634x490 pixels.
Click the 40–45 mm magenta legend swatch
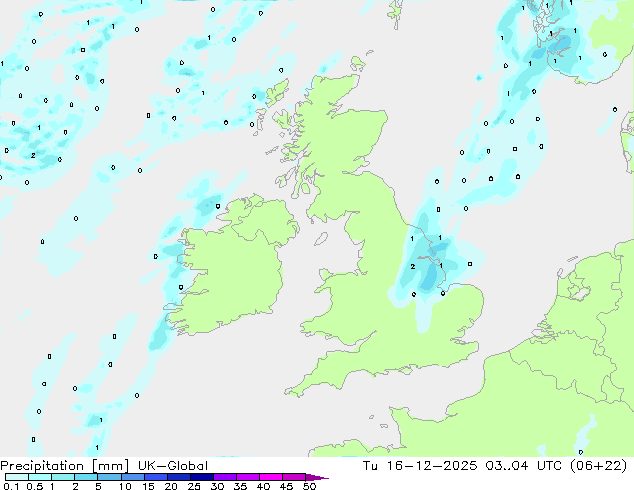click(271, 477)
